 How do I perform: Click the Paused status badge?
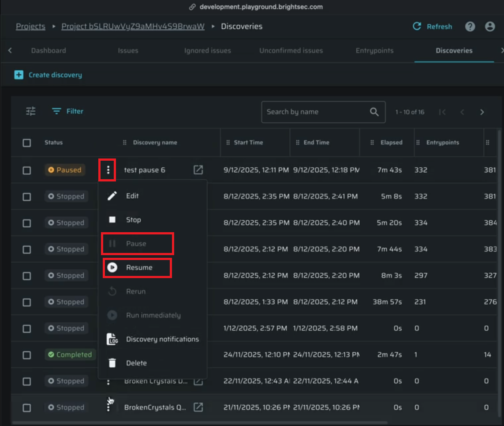click(x=65, y=170)
